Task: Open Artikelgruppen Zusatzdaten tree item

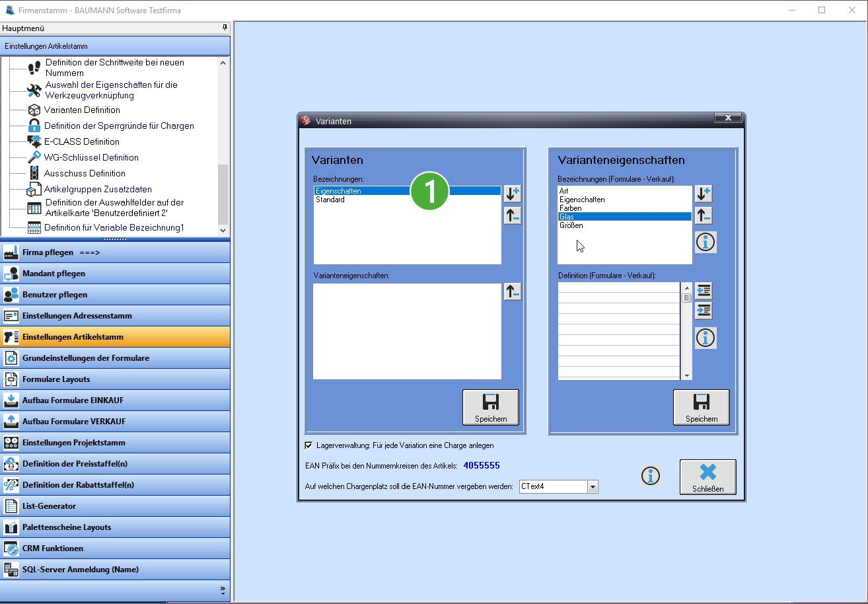Action: tap(98, 189)
